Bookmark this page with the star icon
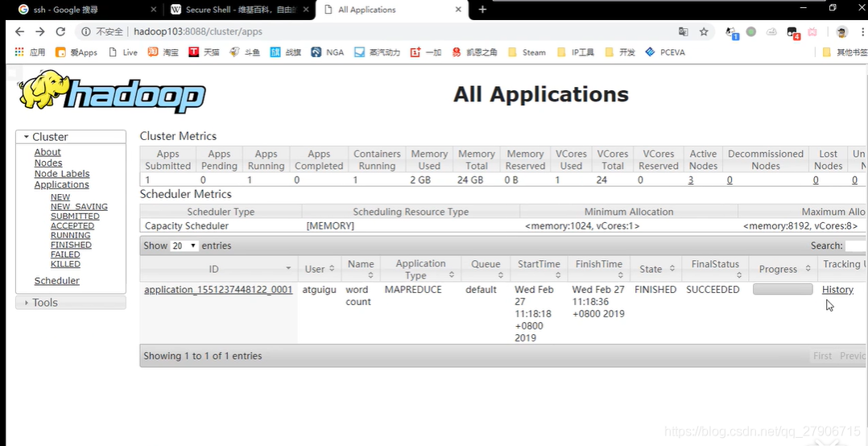The image size is (868, 446). click(704, 31)
